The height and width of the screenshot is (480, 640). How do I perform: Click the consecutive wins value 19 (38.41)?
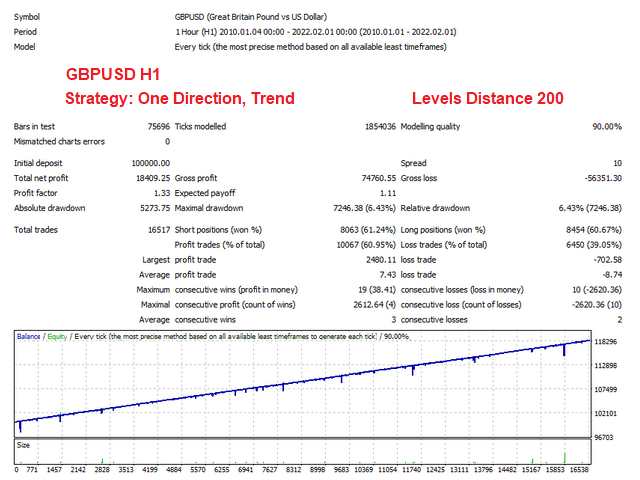tap(377, 290)
